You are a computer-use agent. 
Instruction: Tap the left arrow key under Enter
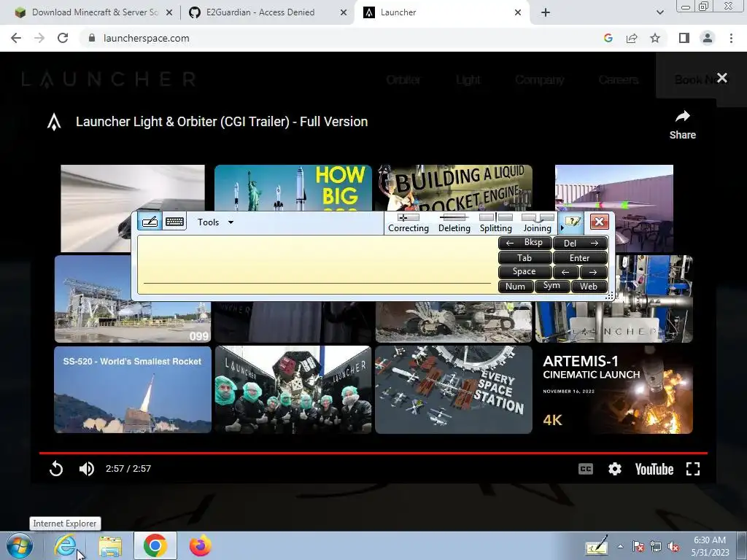click(565, 272)
